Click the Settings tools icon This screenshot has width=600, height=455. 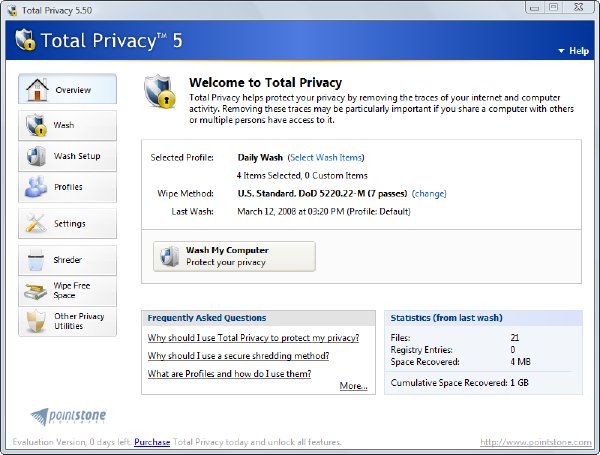click(36, 223)
